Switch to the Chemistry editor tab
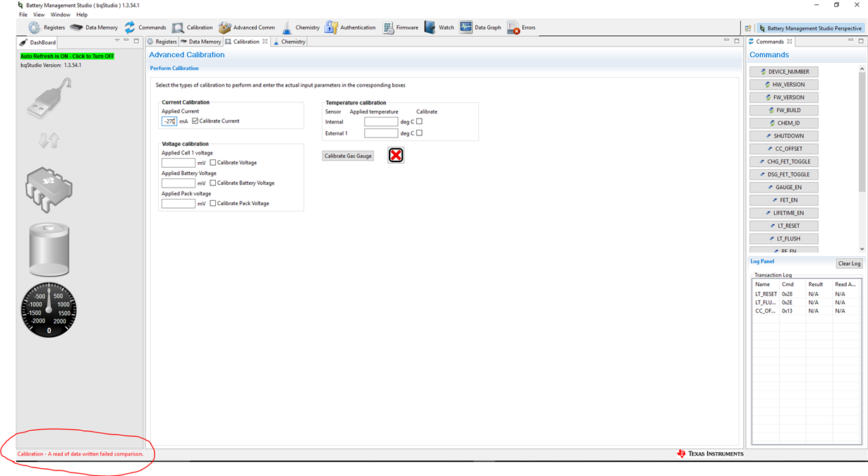Image resolution: width=868 pixels, height=476 pixels. click(289, 42)
